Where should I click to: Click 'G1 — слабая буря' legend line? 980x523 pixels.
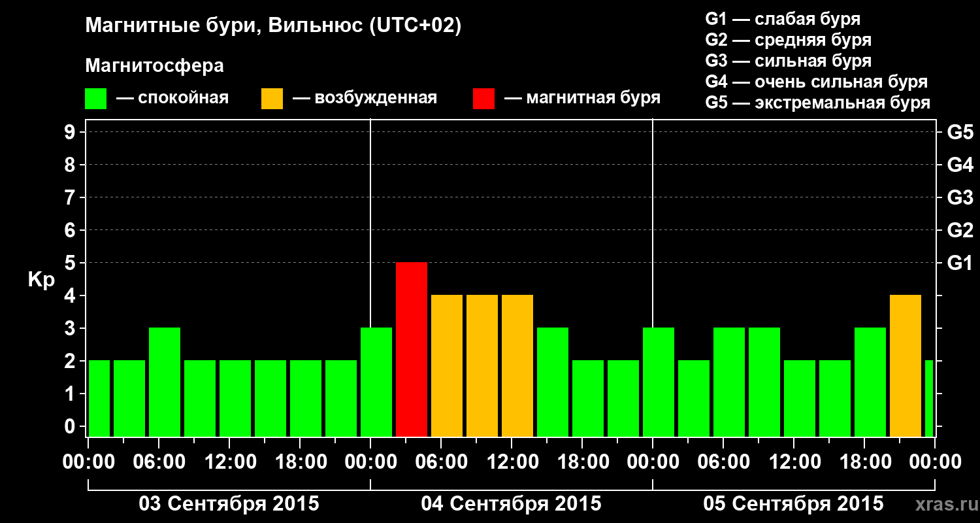[x=783, y=19]
